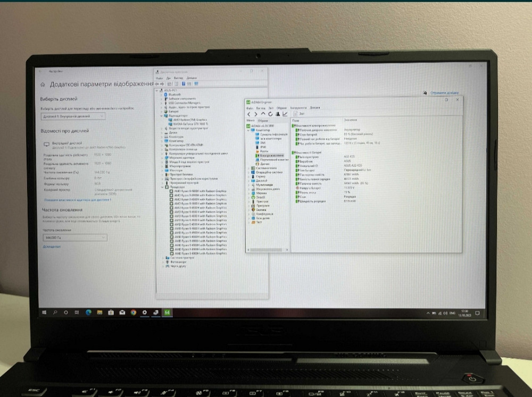The width and height of the screenshot is (532, 397).
Task: Click the user silhouette icon in AIDA64 toolbar
Action: pyautogui.click(x=277, y=114)
